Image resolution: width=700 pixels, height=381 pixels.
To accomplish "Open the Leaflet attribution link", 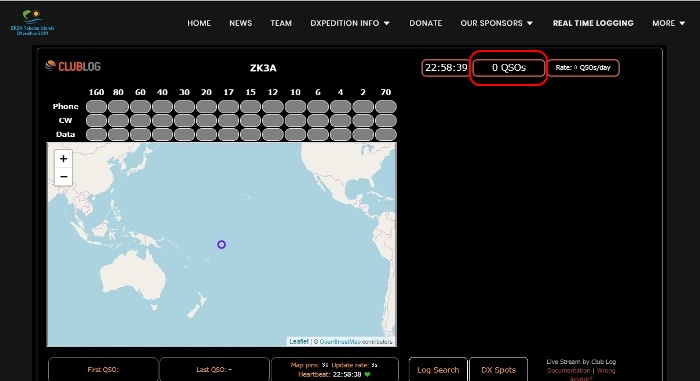I will (x=299, y=342).
